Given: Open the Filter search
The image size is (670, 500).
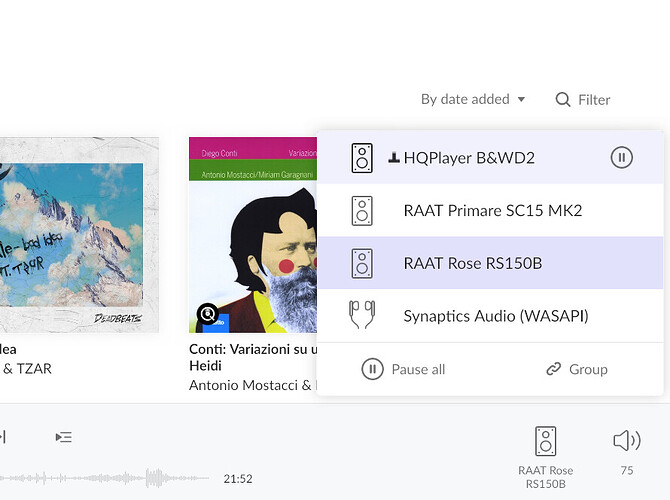Looking at the screenshot, I should (583, 100).
